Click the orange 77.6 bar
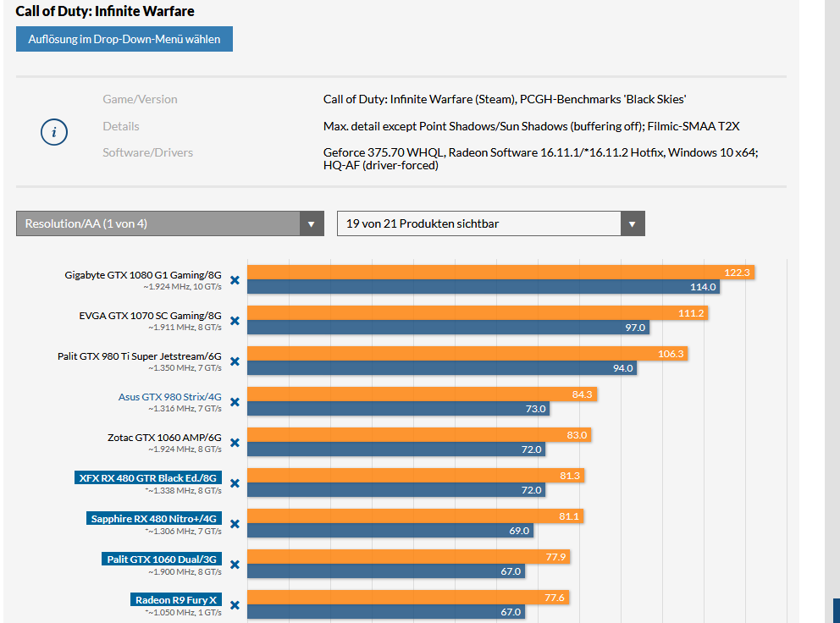Viewport: 840px width, 623px height. point(408,598)
